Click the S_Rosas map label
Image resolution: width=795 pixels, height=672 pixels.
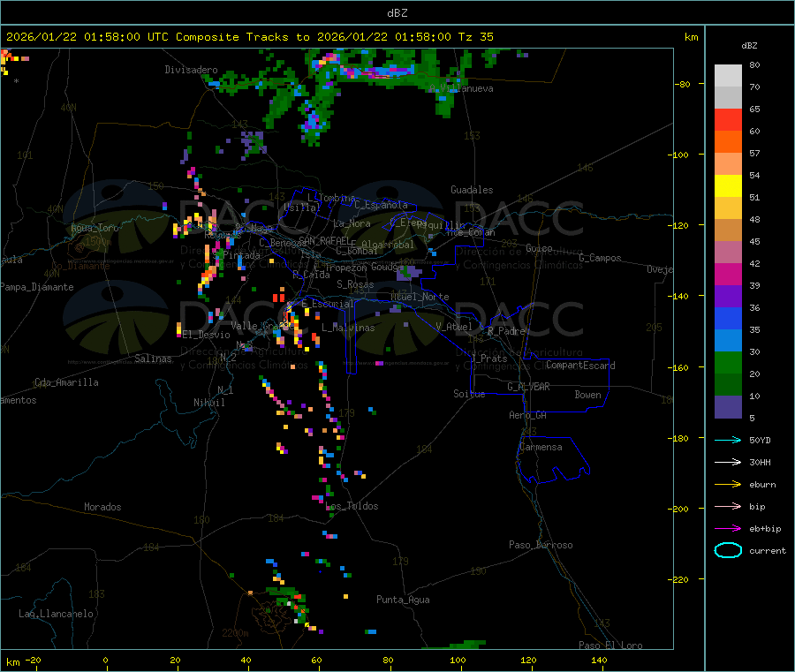tap(355, 284)
